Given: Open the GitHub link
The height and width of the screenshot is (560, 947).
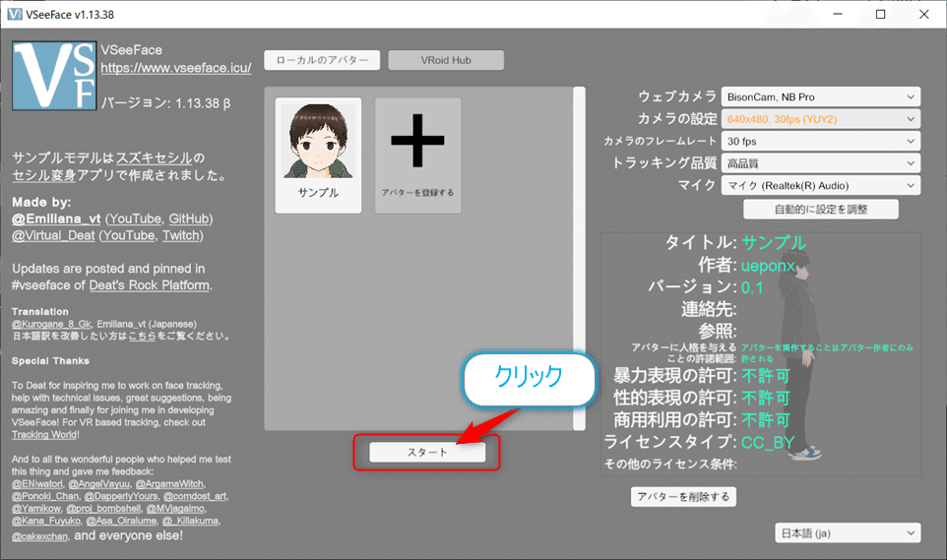Looking at the screenshot, I should 188,218.
